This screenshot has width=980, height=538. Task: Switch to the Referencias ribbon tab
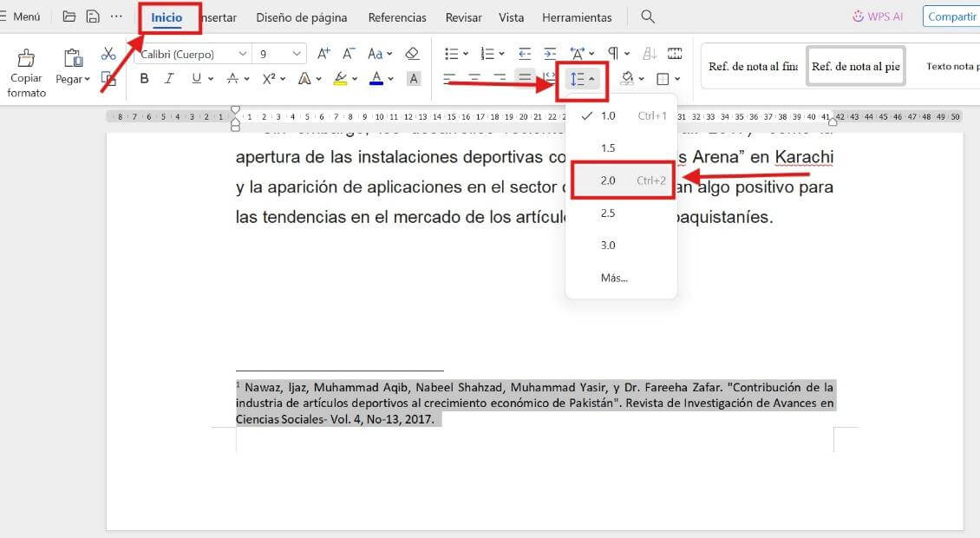[x=396, y=16]
